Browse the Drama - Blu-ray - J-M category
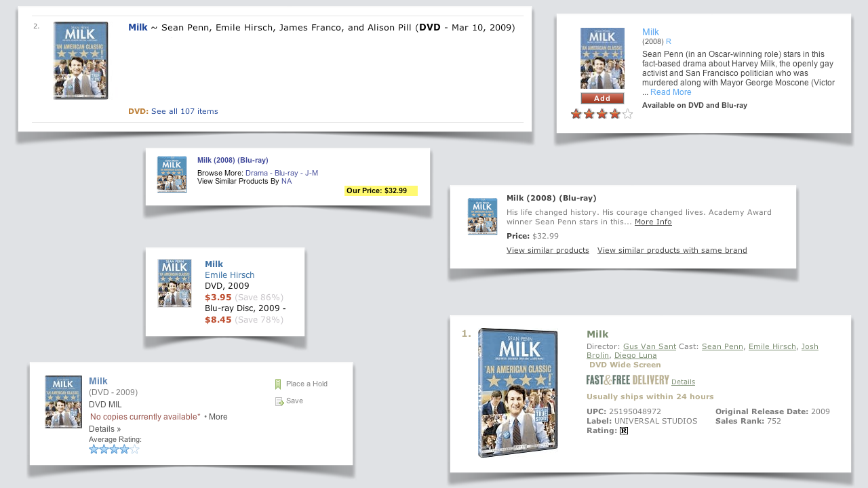Viewport: 868px width, 488px height. tap(281, 173)
